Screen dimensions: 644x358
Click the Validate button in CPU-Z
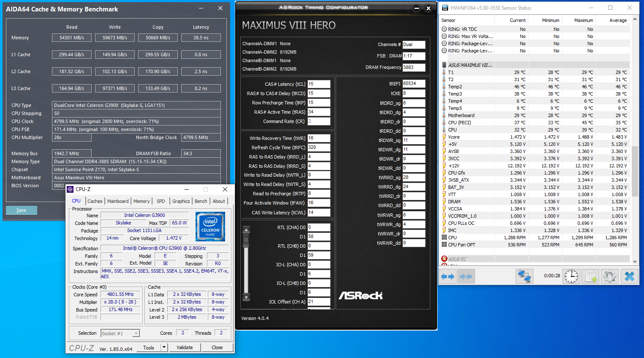point(185,347)
